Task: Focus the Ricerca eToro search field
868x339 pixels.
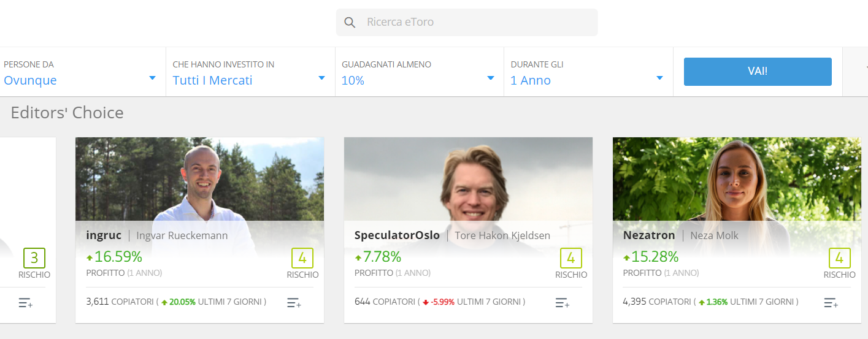Action: tap(467, 22)
